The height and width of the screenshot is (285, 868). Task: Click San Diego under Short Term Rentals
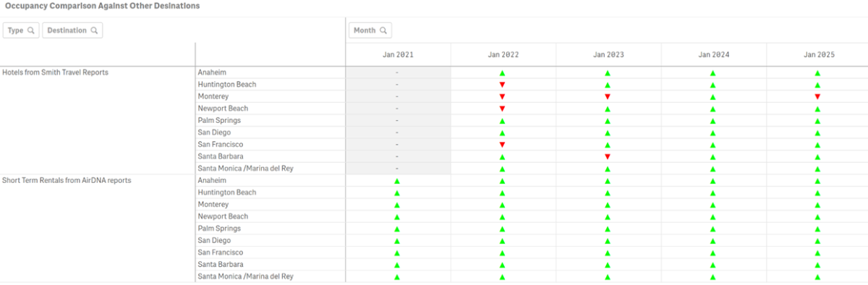pos(215,240)
